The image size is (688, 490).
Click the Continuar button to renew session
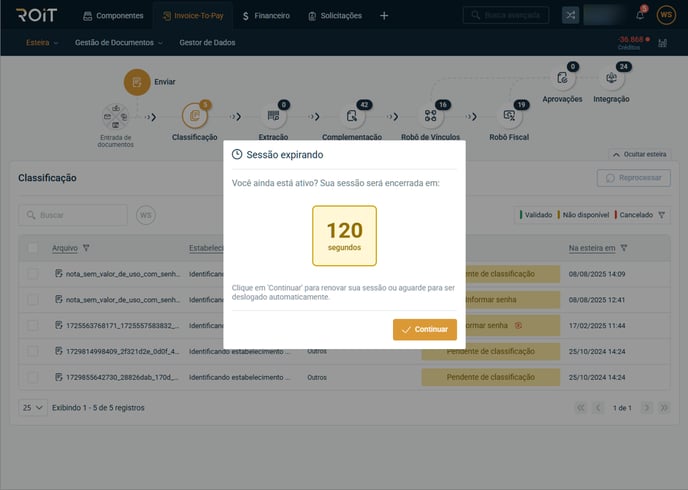[425, 329]
